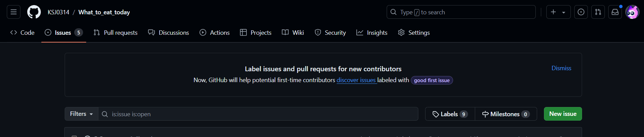Image resolution: width=644 pixels, height=137 pixels.
Task: Click the user profile avatar
Action: pyautogui.click(x=632, y=12)
